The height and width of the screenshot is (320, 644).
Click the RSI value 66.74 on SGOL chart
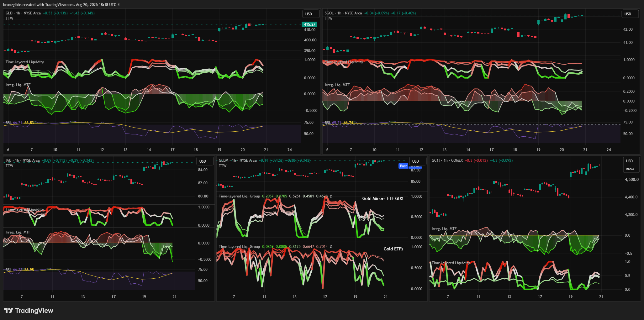pos(348,123)
